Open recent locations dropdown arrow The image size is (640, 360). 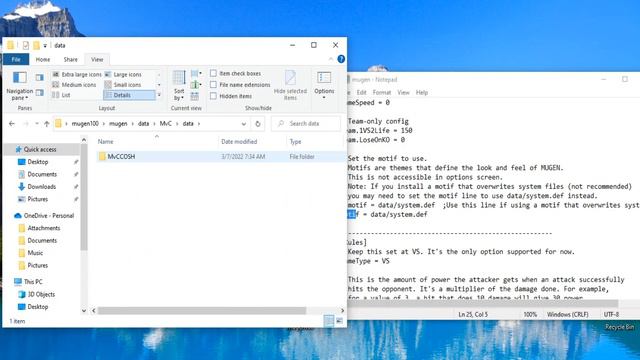point(37,124)
